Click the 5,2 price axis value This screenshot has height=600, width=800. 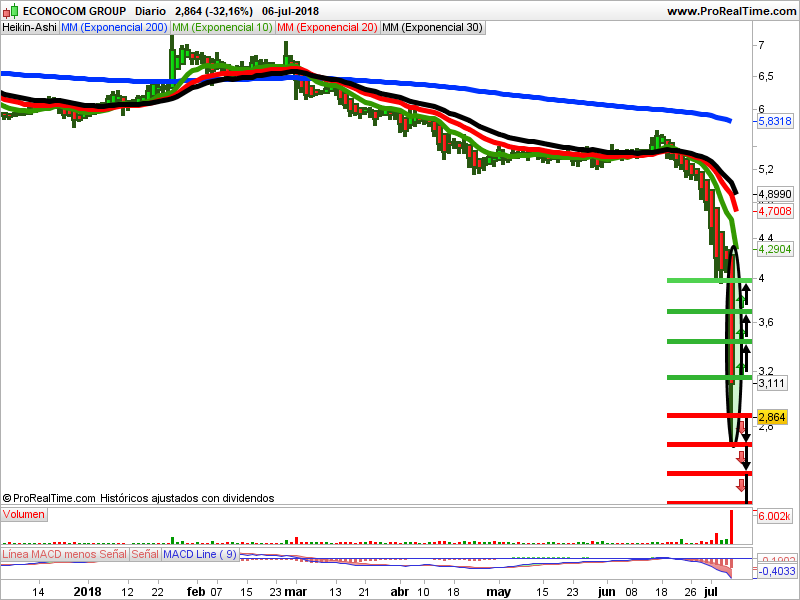tap(766, 169)
